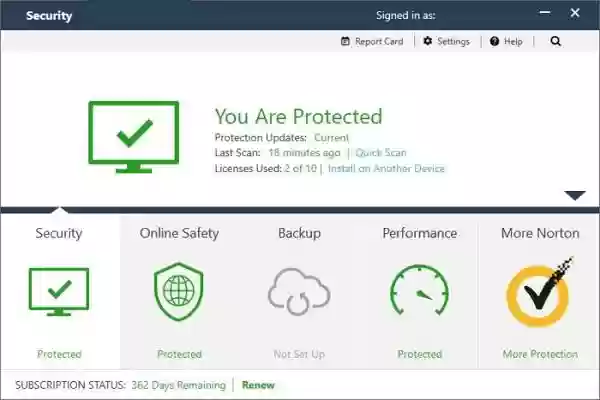Click the Online Safety globe shield icon

tap(179, 291)
